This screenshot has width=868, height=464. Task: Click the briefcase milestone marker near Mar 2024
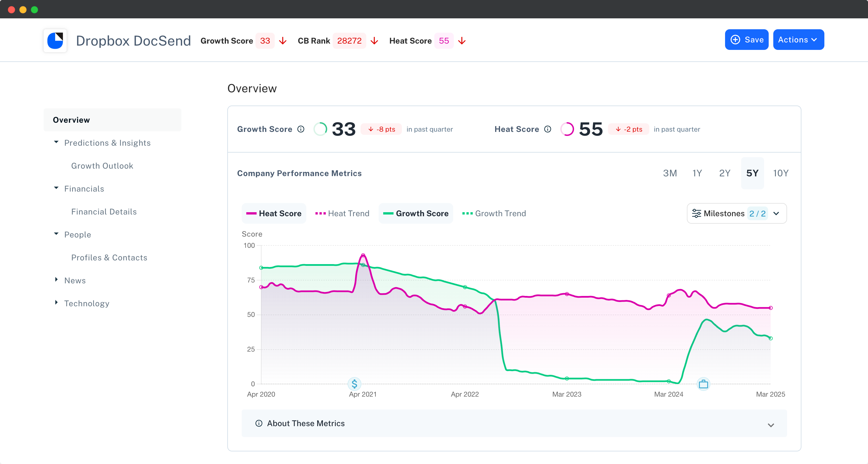tap(704, 383)
